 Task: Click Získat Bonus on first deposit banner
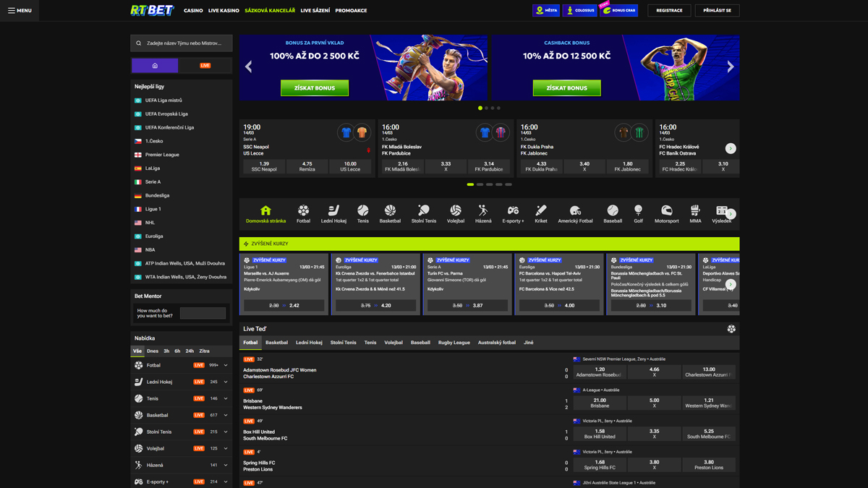pyautogui.click(x=315, y=88)
